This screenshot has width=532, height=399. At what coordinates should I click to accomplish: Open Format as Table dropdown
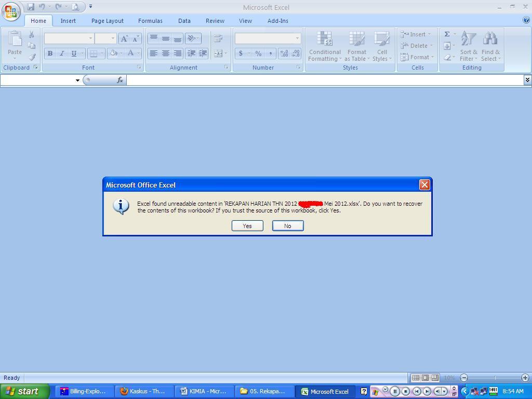(x=356, y=46)
